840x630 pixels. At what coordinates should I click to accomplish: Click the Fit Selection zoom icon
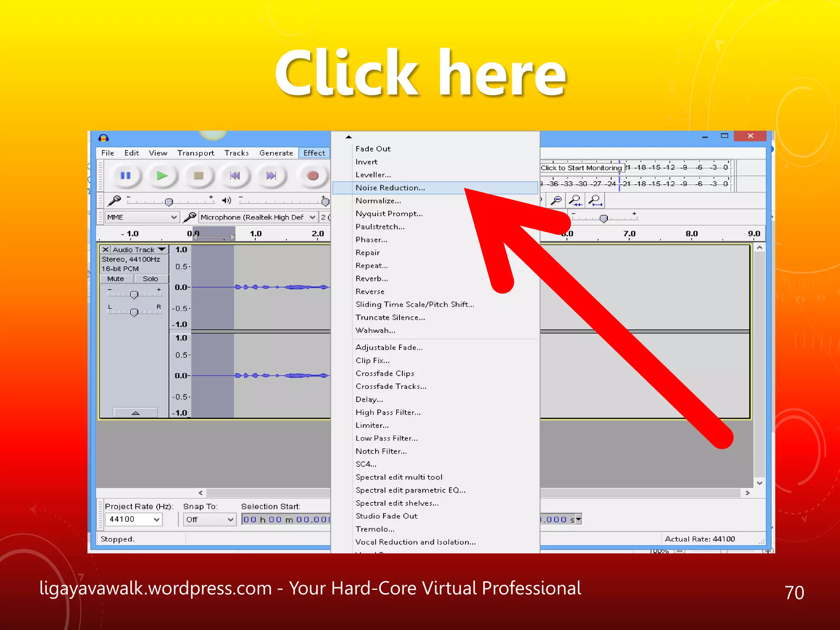pos(575,200)
